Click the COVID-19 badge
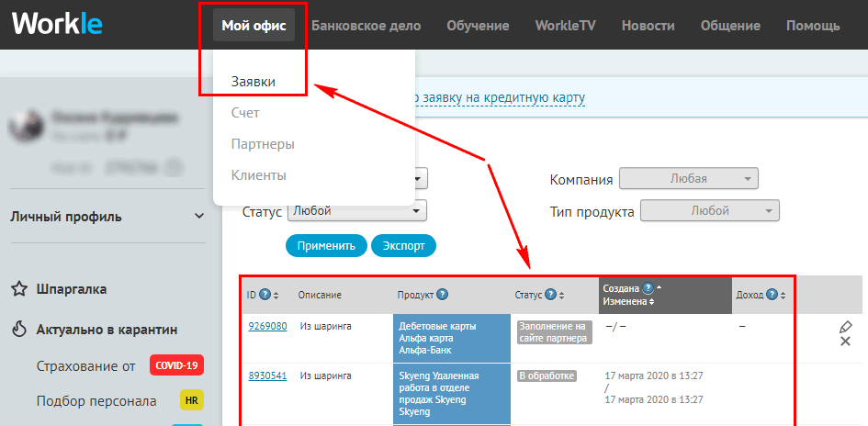 coord(176,365)
